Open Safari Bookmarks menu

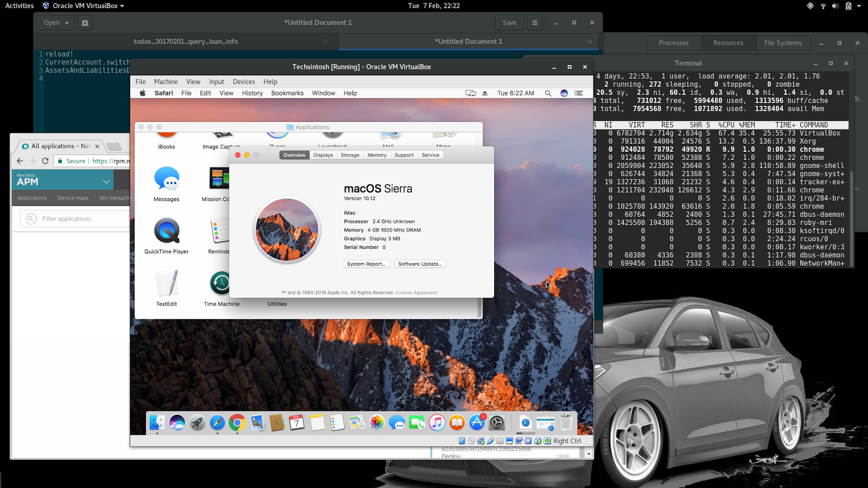tap(288, 93)
